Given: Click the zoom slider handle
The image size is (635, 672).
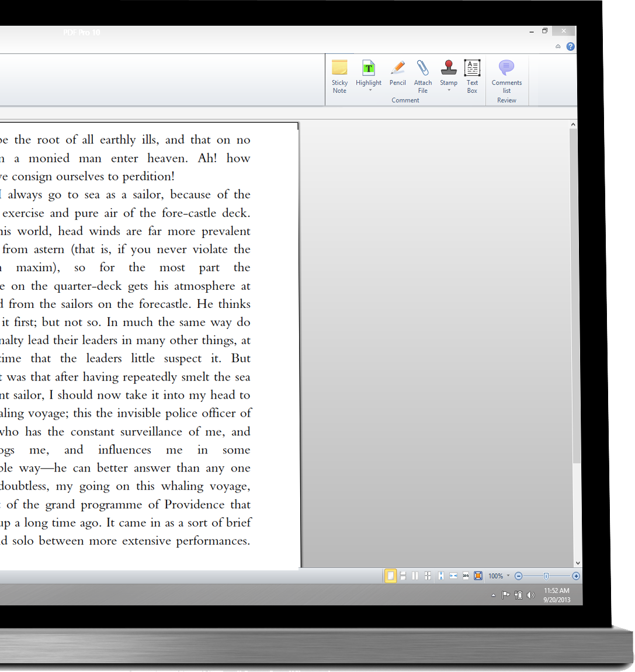Looking at the screenshot, I should click(546, 576).
